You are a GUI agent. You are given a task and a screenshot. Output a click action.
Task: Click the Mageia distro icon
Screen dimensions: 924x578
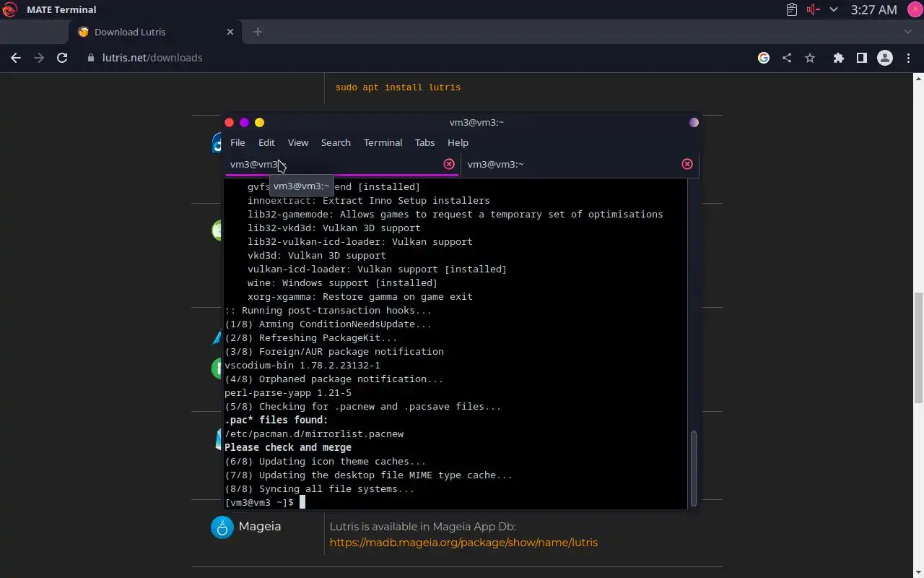[x=222, y=527]
